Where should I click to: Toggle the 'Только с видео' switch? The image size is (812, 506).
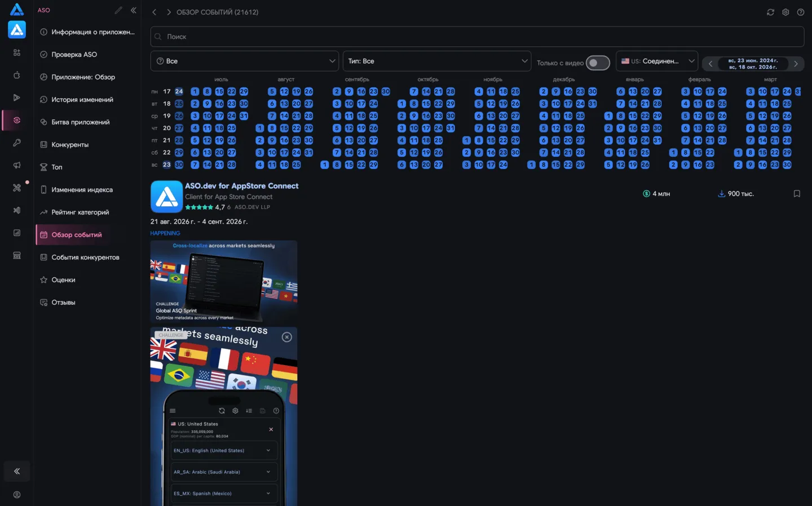tap(598, 63)
